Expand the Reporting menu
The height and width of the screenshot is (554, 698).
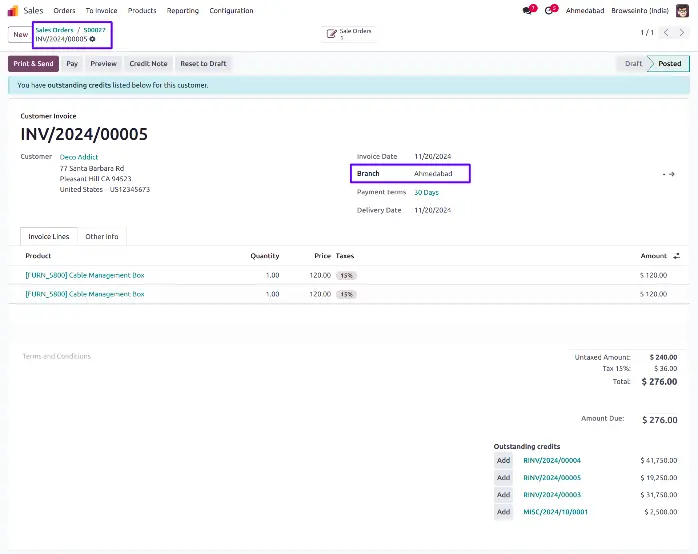tap(182, 10)
